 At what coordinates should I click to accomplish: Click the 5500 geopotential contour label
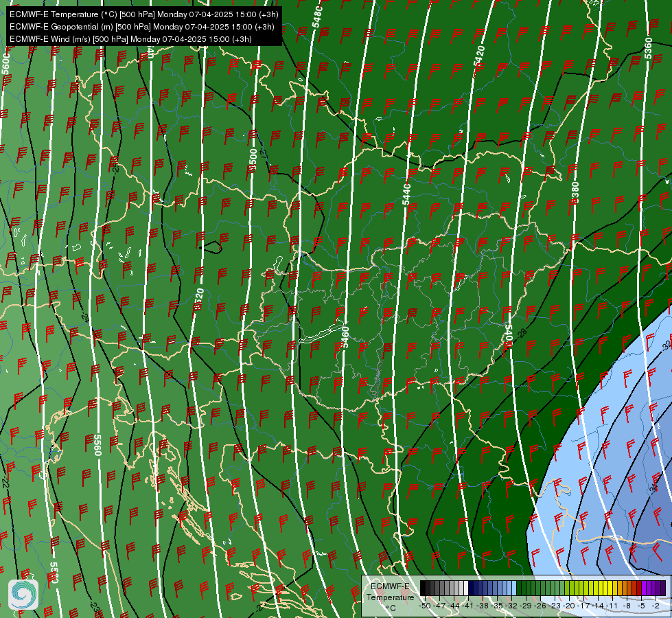[x=253, y=159]
